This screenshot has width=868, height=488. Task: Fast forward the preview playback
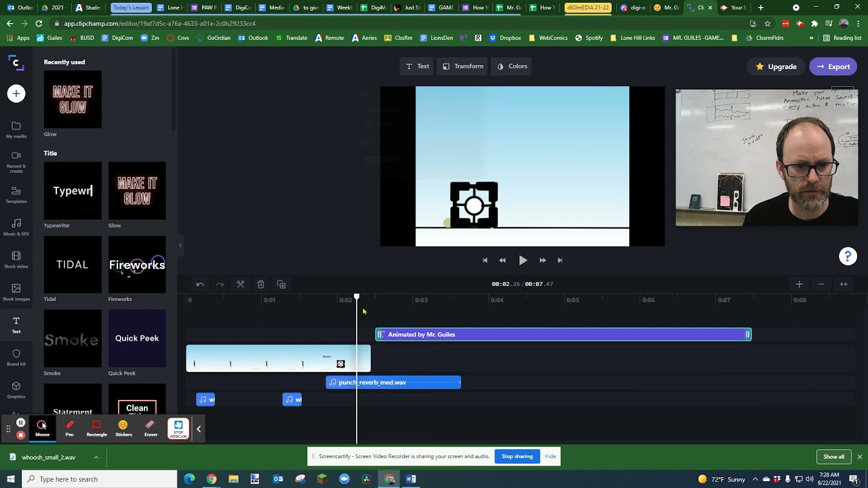[542, 260]
